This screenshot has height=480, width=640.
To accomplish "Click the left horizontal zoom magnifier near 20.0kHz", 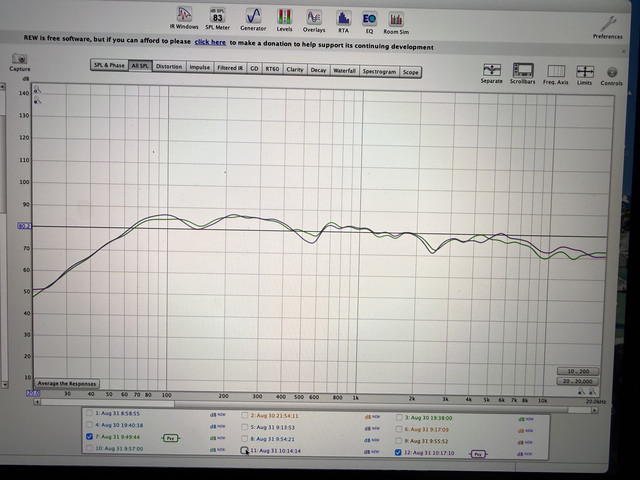I will [581, 392].
